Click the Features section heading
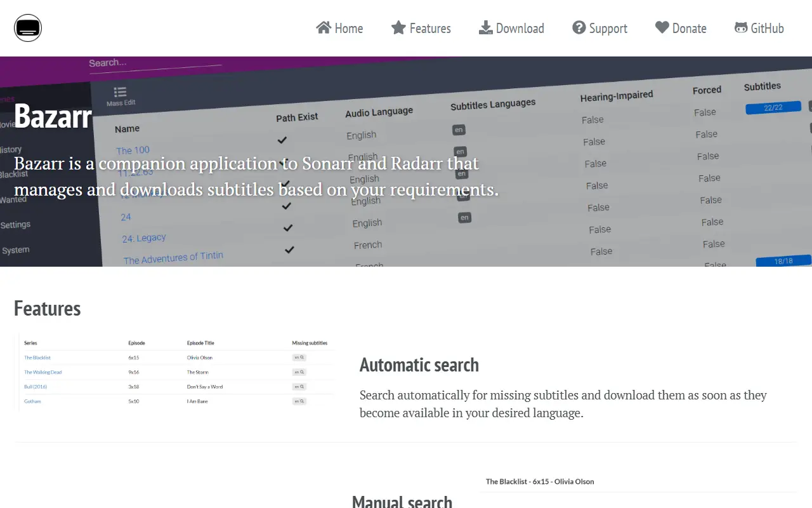Image resolution: width=812 pixels, height=508 pixels. tap(48, 309)
